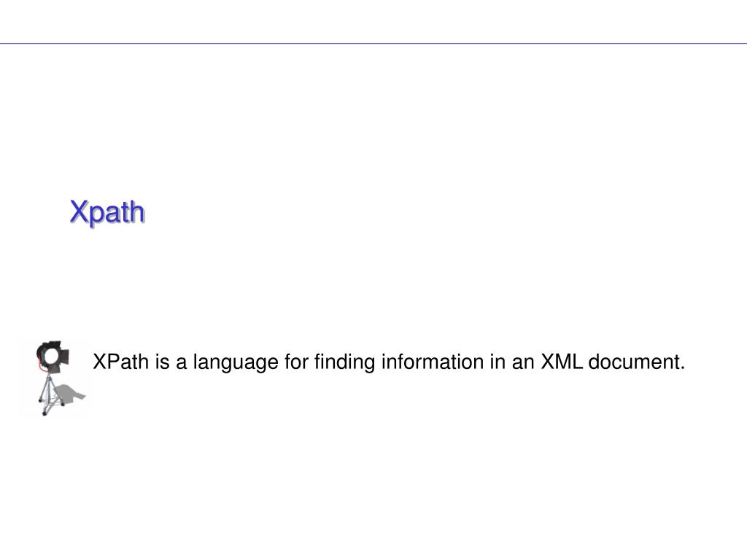
Task: Click the word "in" before "an"
Action: click(498, 362)
